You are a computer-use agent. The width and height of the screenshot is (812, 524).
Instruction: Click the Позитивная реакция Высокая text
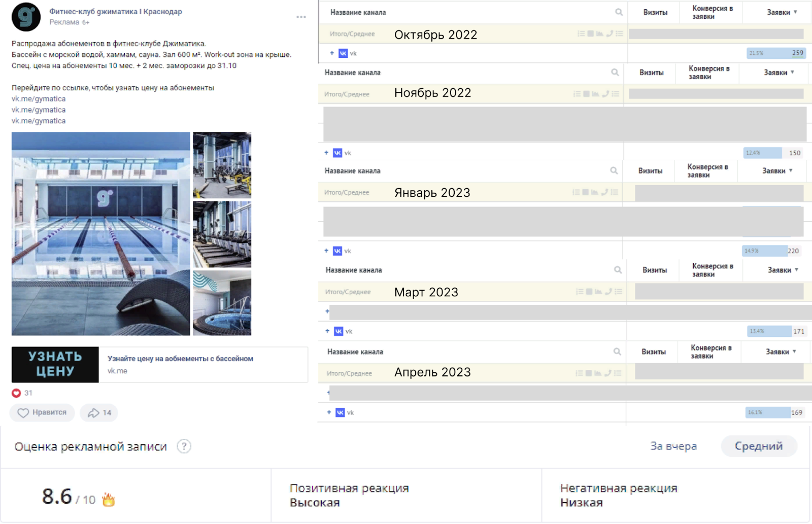coord(349,495)
